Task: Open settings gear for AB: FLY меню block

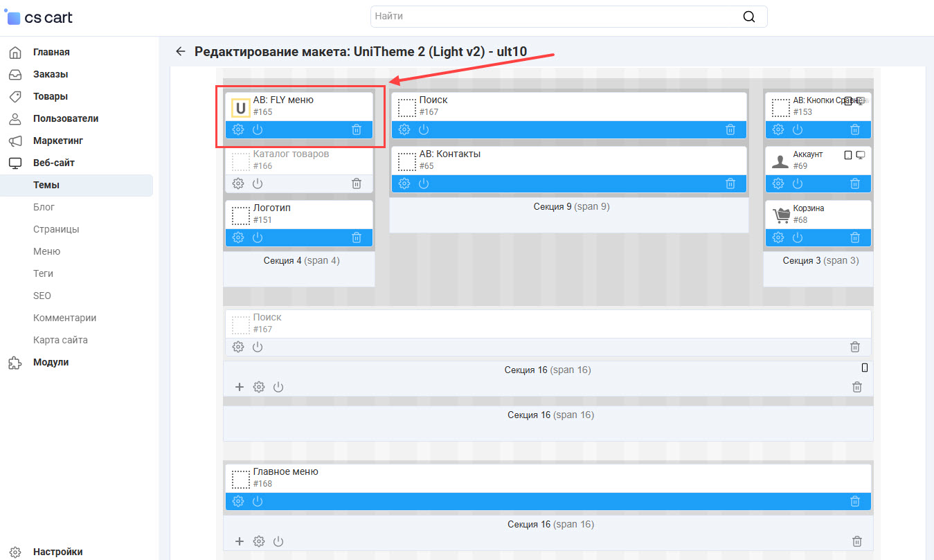Action: [x=238, y=129]
